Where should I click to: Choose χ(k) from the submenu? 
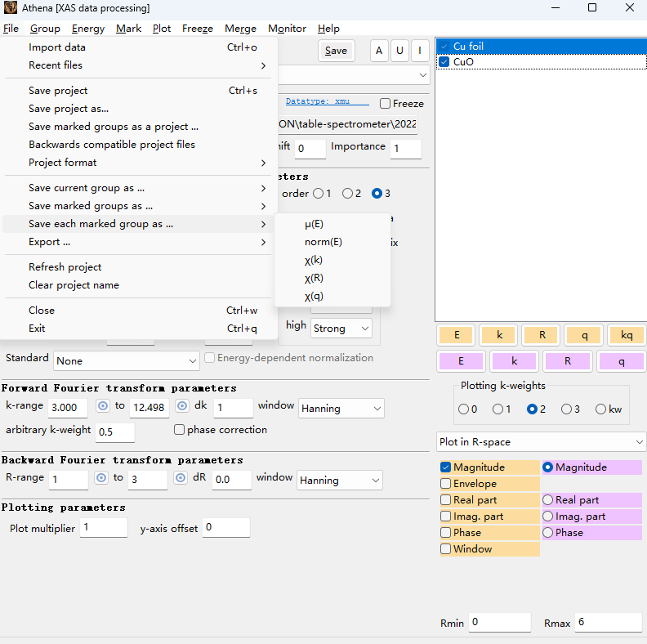point(313,260)
